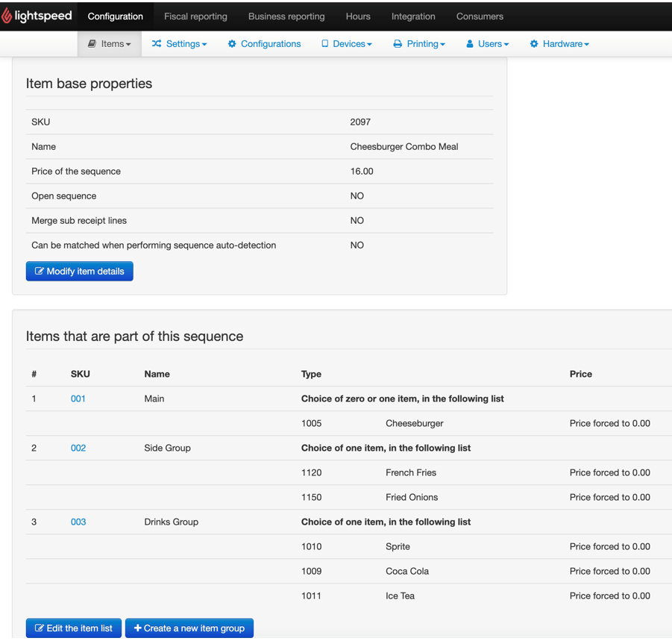672x644 pixels.
Task: Click the Lightspeed flame logo
Action: click(7, 16)
